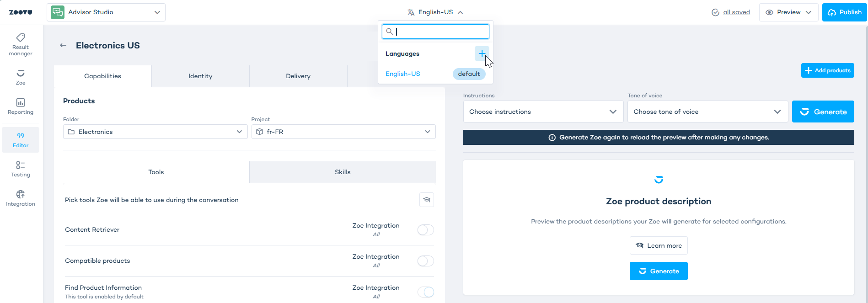Click the Products section heading

coord(79,101)
